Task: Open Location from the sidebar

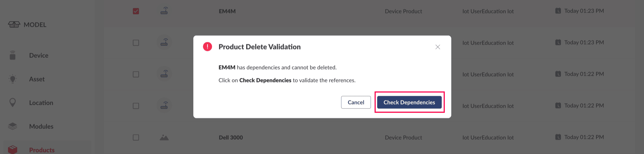Action: click(x=41, y=103)
